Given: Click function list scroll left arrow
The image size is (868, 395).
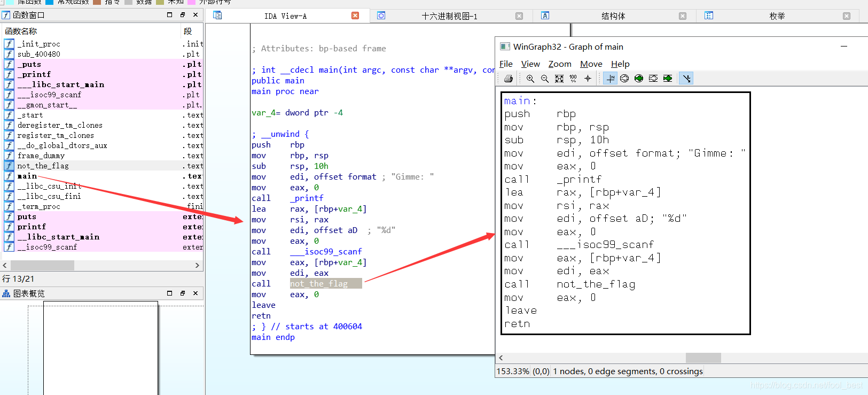Looking at the screenshot, I should [x=5, y=265].
